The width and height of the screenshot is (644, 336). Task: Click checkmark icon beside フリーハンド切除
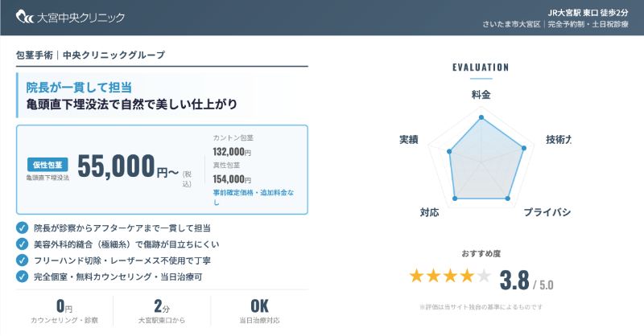pyautogui.click(x=22, y=260)
